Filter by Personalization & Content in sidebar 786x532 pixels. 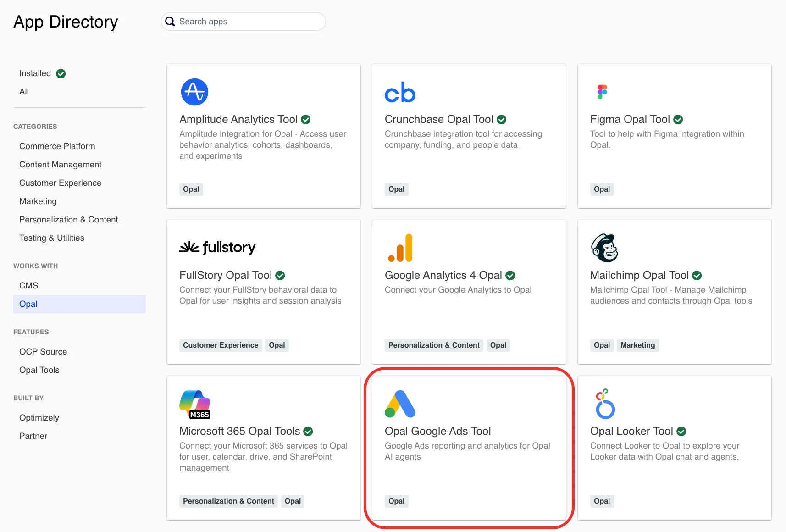(x=69, y=220)
